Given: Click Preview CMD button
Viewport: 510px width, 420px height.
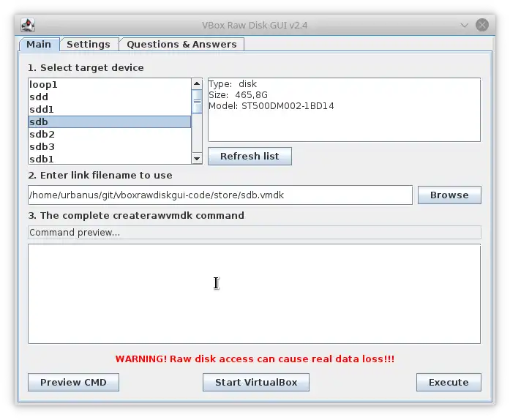Looking at the screenshot, I should 73,382.
